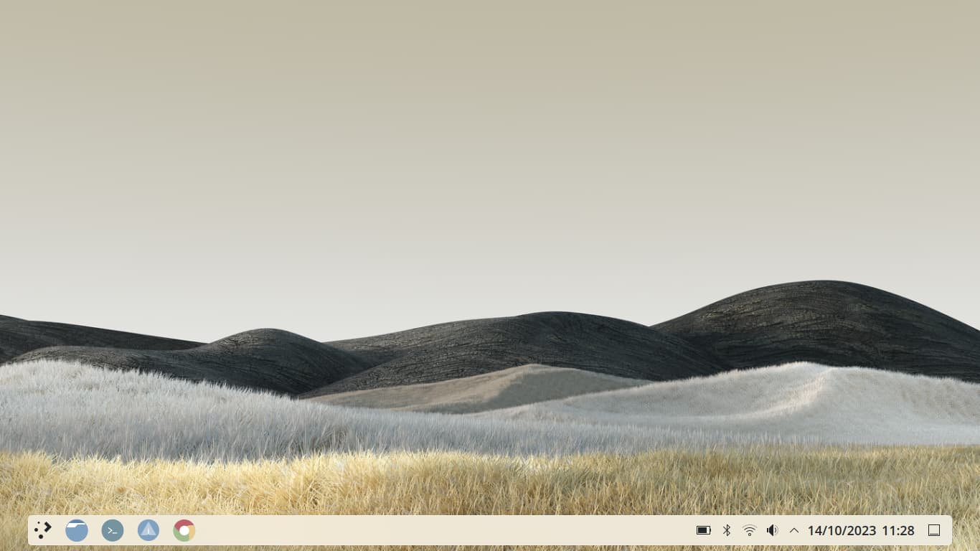
Task: Open the KDE application launcher
Action: pyautogui.click(x=43, y=530)
